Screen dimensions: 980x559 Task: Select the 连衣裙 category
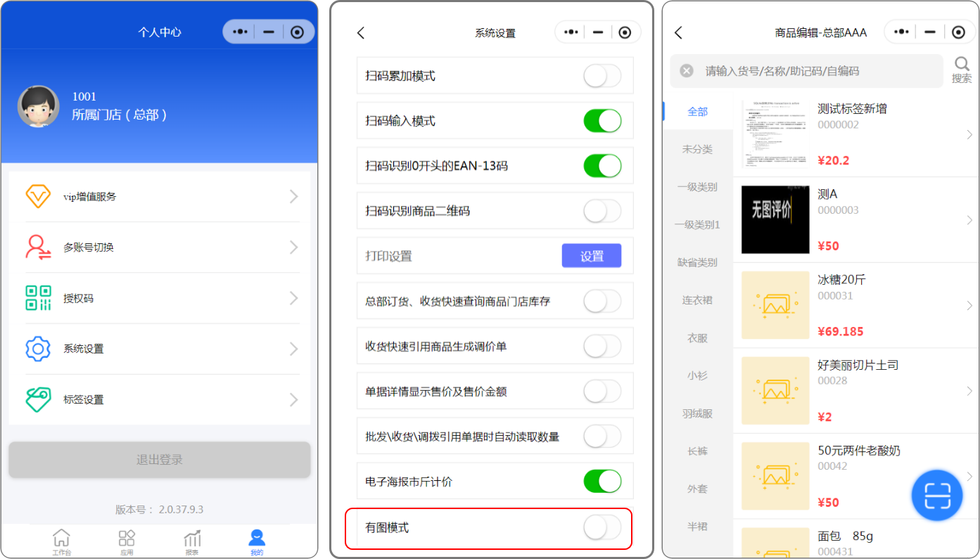point(698,300)
